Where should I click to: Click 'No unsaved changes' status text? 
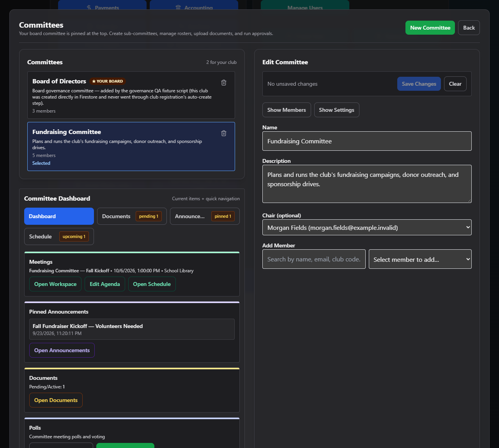click(292, 84)
